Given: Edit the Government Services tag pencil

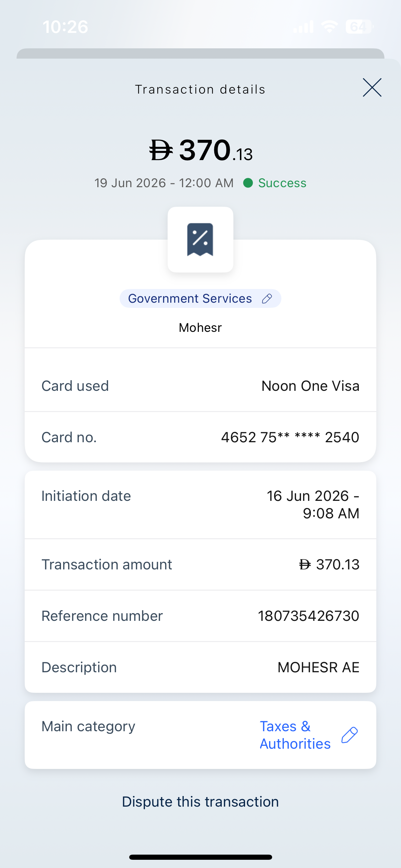Looking at the screenshot, I should 267,299.
